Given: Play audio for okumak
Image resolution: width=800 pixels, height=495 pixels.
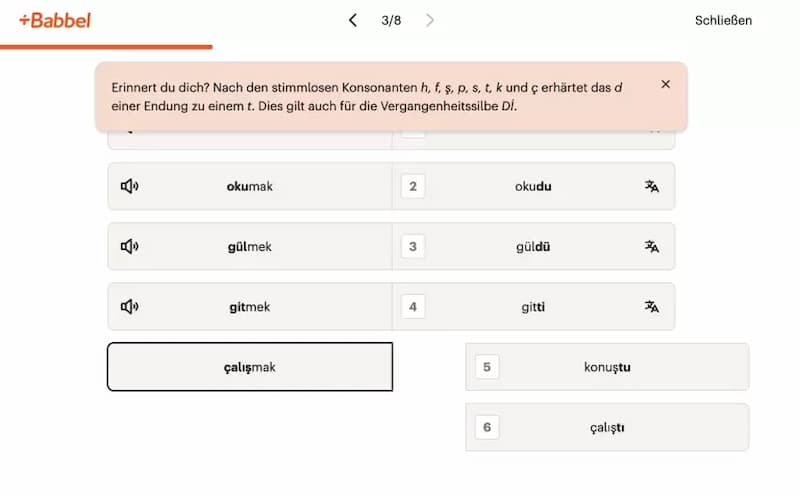Looking at the screenshot, I should pos(129,187).
